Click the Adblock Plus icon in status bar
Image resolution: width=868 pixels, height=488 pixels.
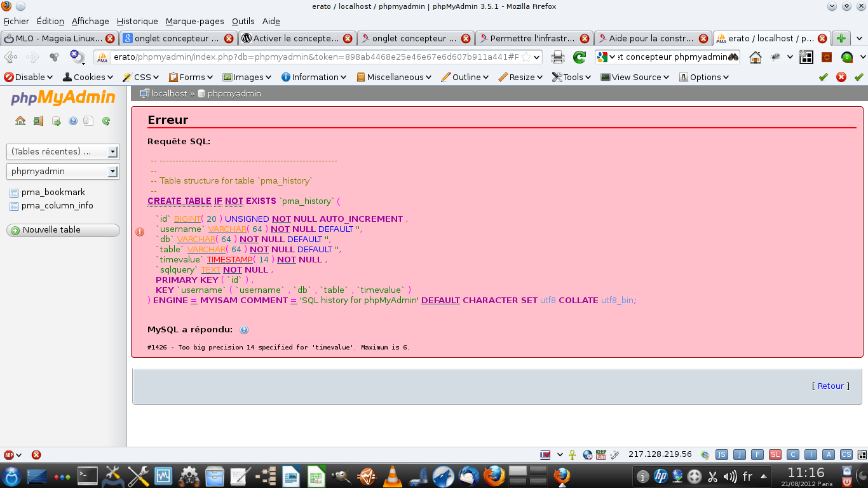coord(9,455)
